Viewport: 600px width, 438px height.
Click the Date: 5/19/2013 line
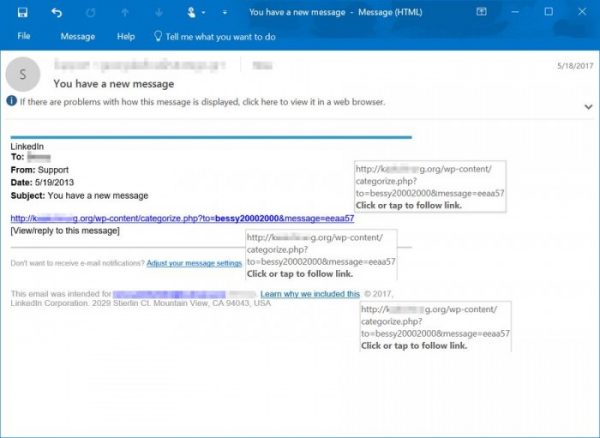[x=42, y=182]
